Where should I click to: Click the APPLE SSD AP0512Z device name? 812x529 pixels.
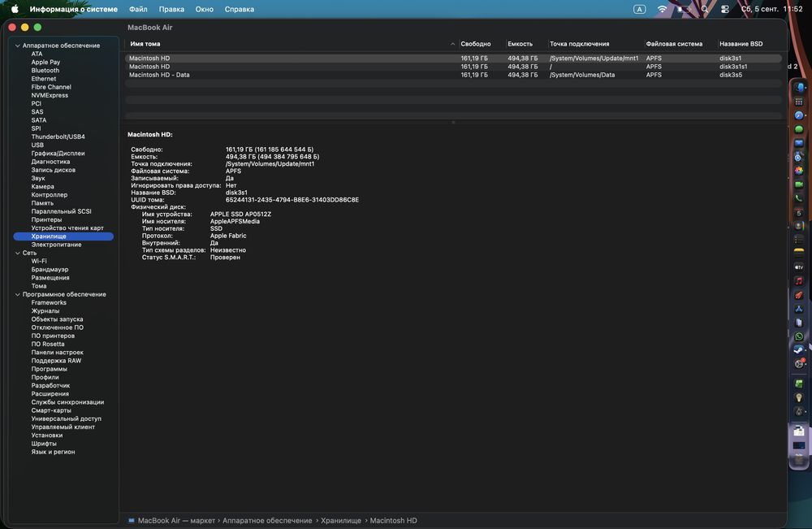pos(241,214)
